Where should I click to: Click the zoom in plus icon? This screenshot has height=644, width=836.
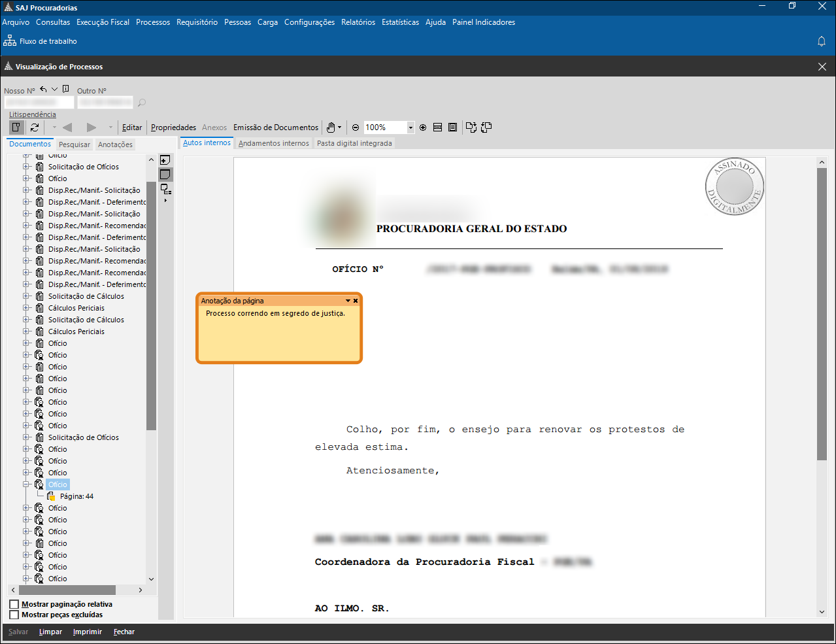tap(423, 127)
